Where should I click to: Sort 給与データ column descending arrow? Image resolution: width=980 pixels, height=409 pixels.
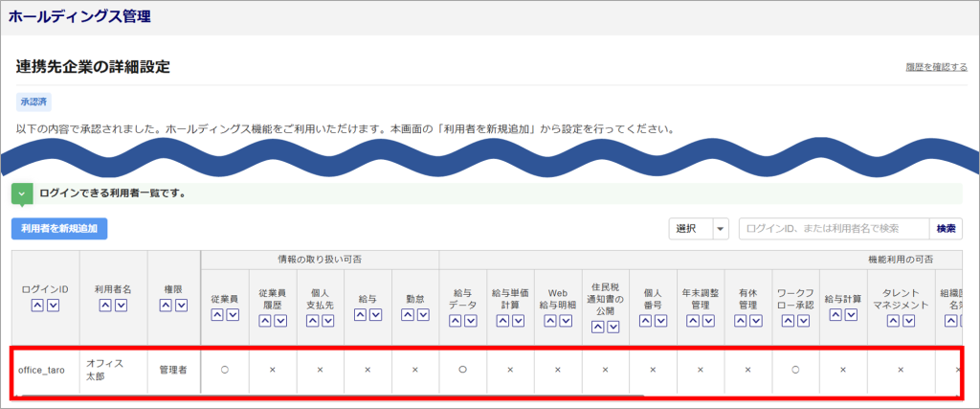tap(471, 320)
